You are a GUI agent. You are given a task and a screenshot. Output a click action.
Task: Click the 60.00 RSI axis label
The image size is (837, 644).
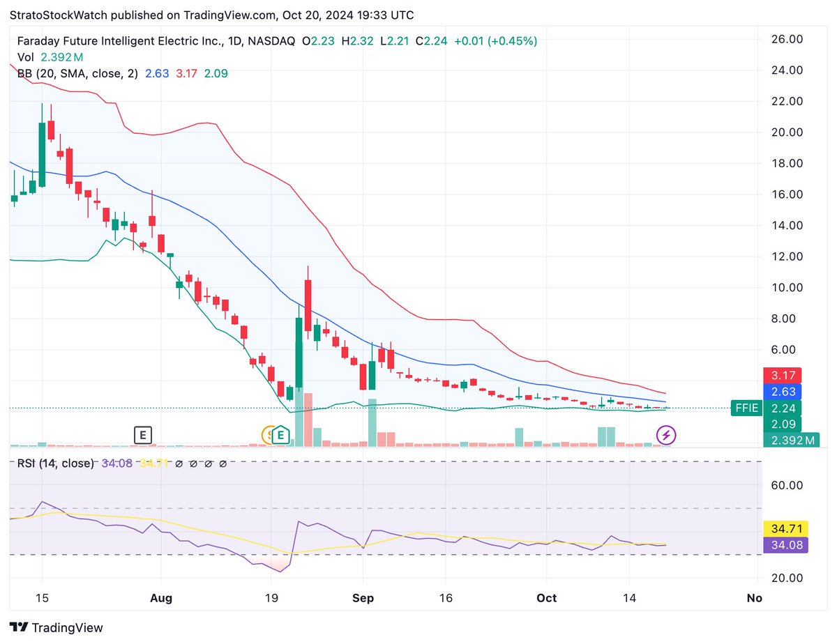pos(787,485)
